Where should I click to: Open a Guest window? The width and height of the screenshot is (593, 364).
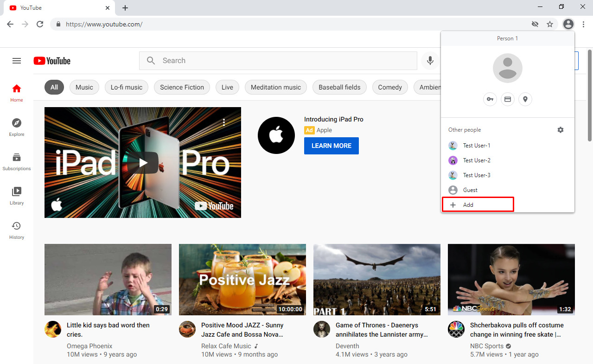508,190
